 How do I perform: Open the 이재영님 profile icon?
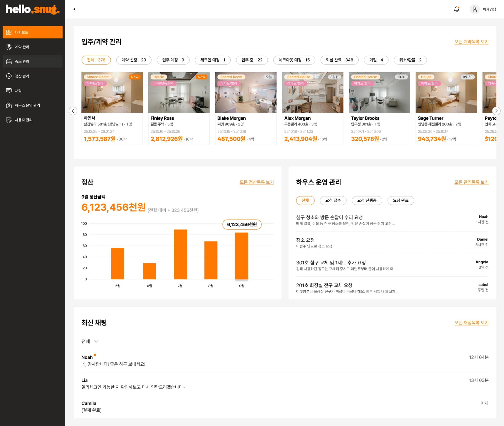click(475, 9)
